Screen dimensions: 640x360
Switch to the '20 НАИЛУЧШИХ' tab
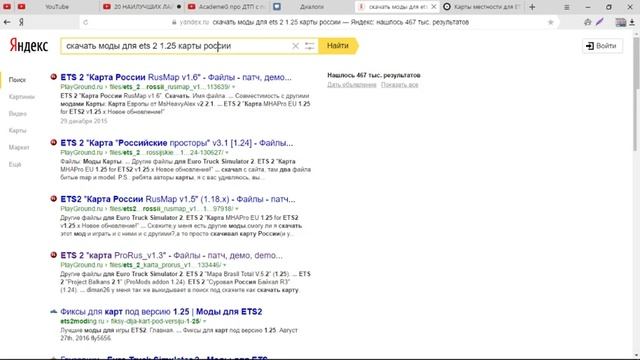click(x=141, y=7)
